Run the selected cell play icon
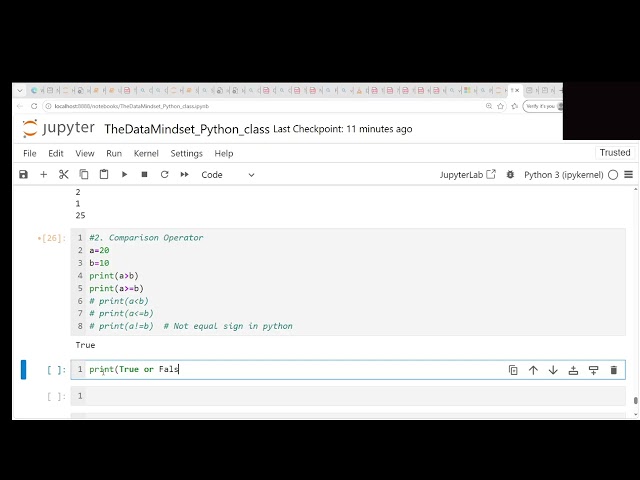Viewport: 640px width, 480px height. [x=124, y=175]
